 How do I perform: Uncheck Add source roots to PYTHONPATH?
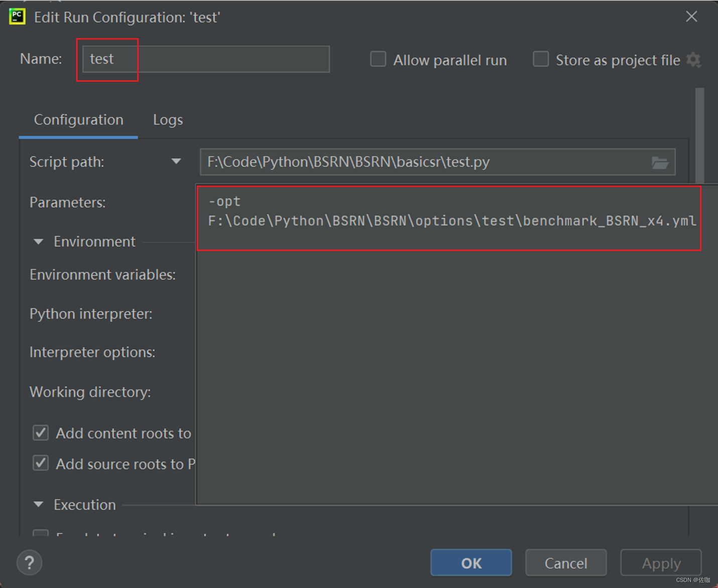coord(41,463)
